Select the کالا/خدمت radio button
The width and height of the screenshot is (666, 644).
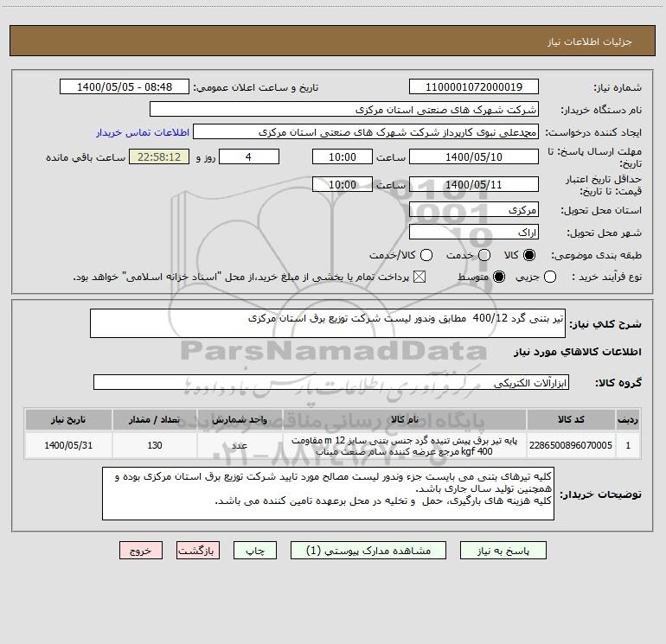(426, 255)
